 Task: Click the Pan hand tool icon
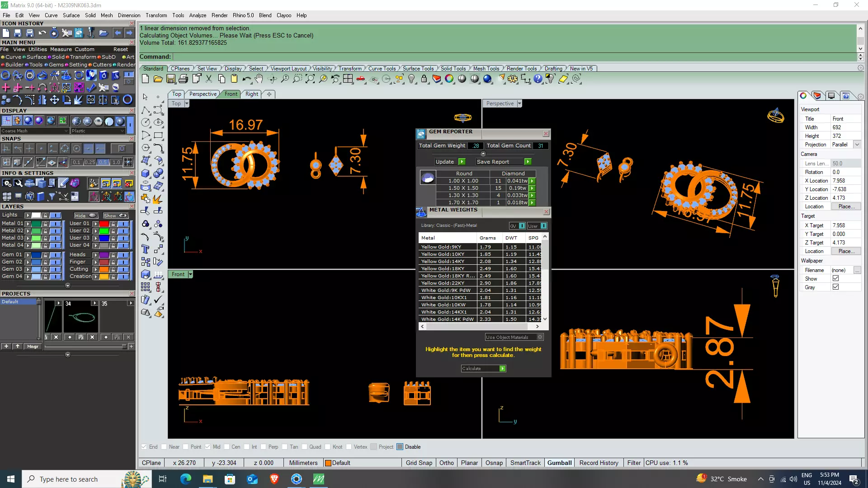pos(259,79)
